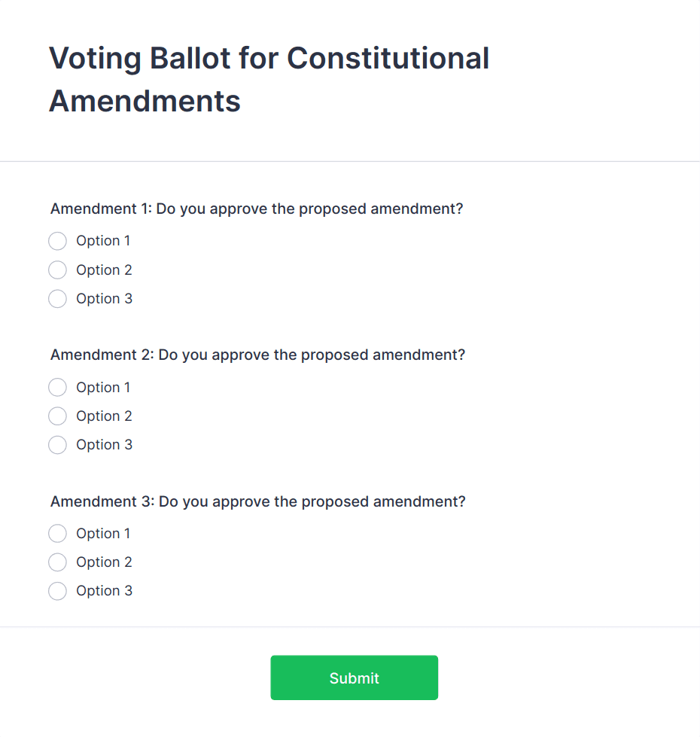Image resolution: width=700 pixels, height=737 pixels.
Task: Click the Amendment 1 question text
Action: point(257,209)
